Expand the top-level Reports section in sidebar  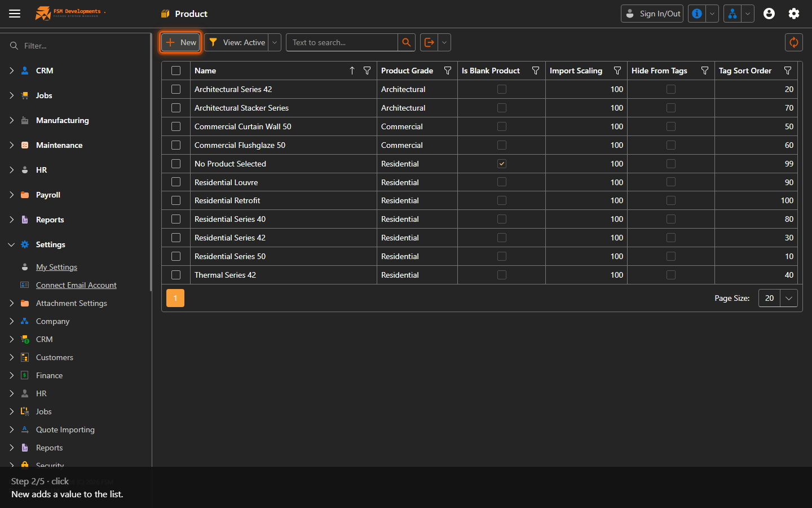pyautogui.click(x=11, y=220)
